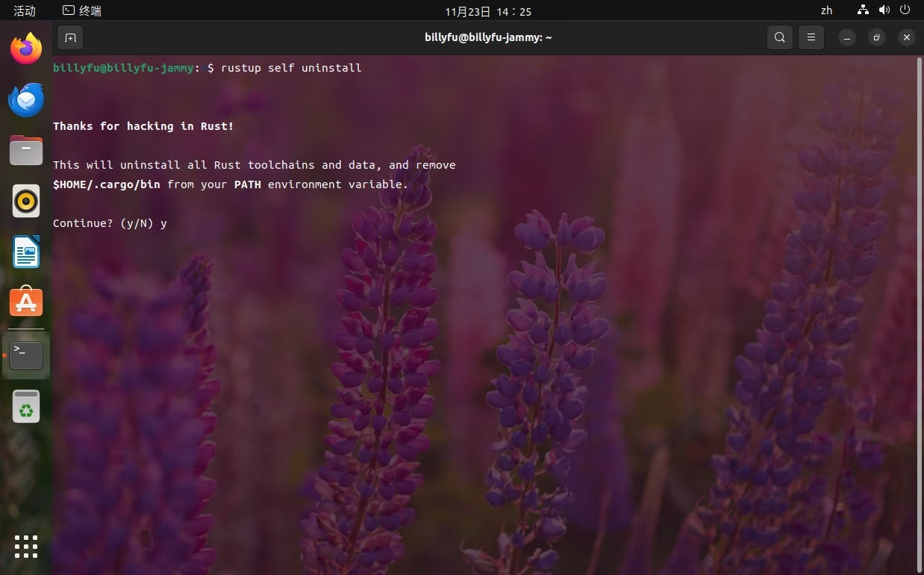
Task: Select the Terminal dock icon
Action: (26, 355)
